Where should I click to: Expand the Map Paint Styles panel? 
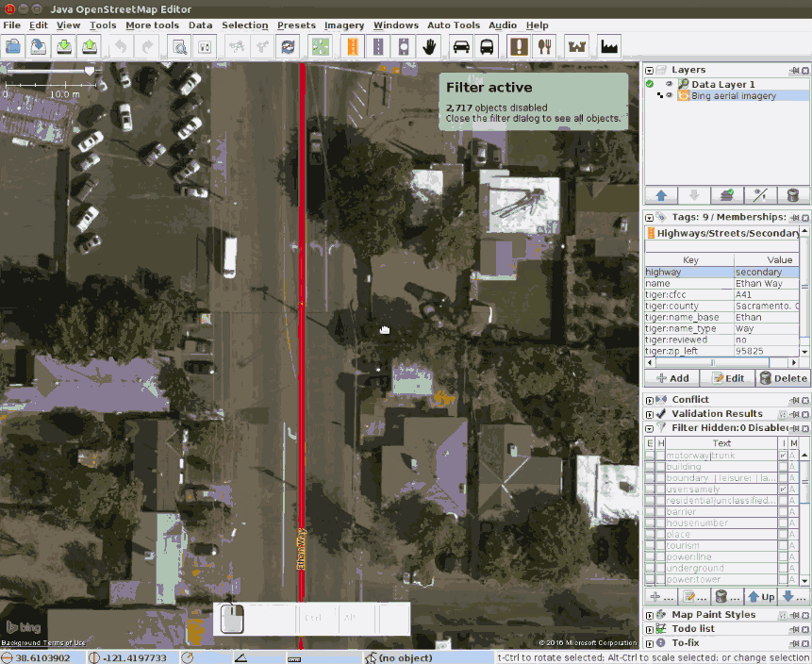click(649, 615)
